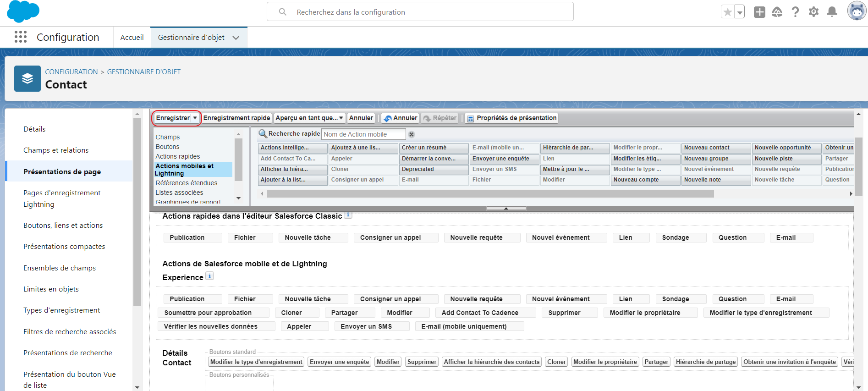Select Listes associées in palette list

[x=179, y=193]
